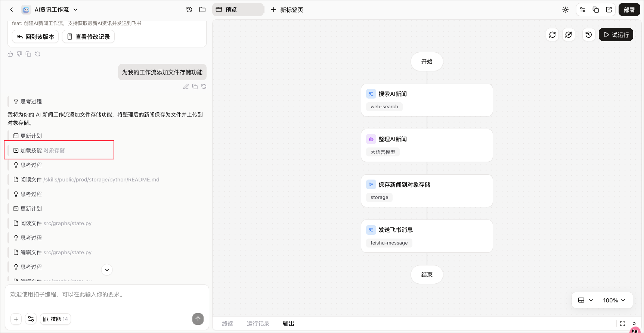
Task: Toggle the light theme sun icon
Action: click(x=566, y=10)
